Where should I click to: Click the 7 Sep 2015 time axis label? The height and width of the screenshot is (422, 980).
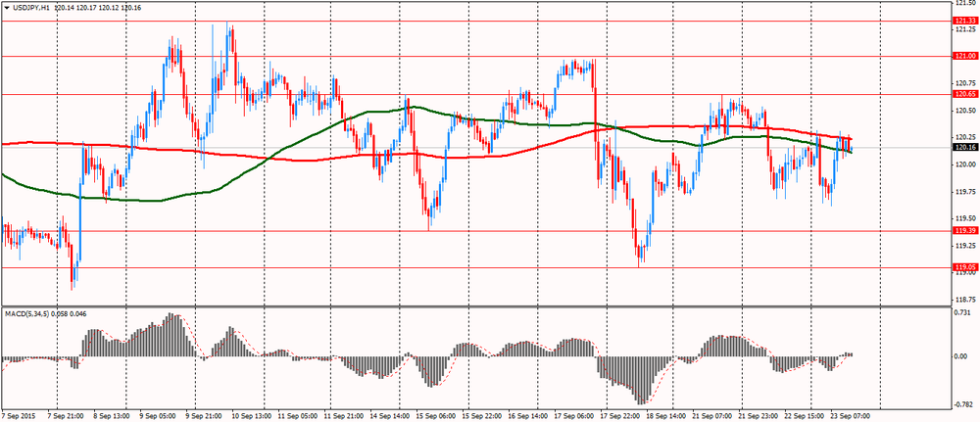(18, 415)
